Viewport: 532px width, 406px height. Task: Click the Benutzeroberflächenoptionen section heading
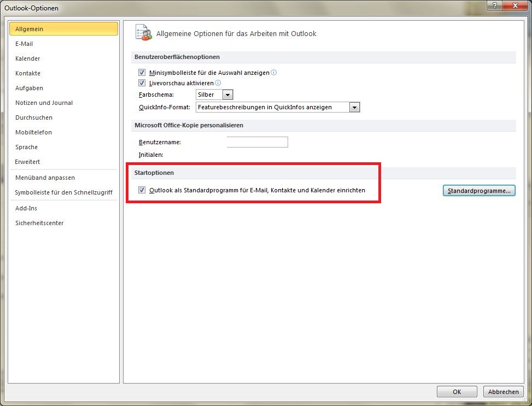[177, 57]
